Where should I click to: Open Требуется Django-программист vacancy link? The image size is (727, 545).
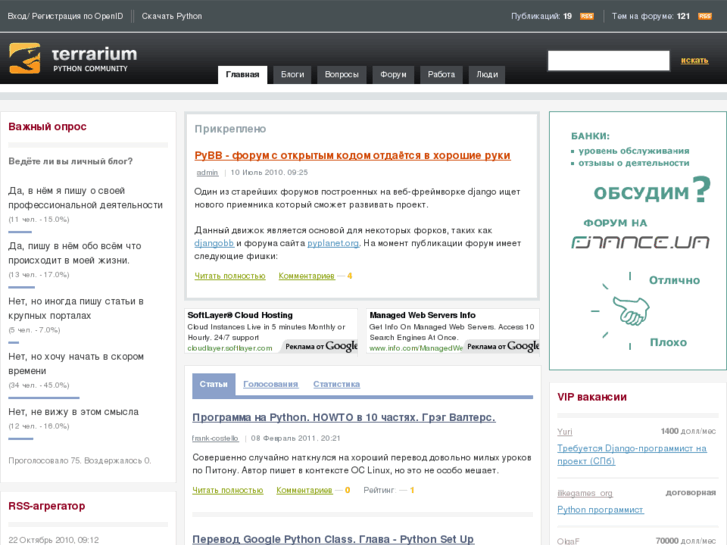(x=632, y=455)
